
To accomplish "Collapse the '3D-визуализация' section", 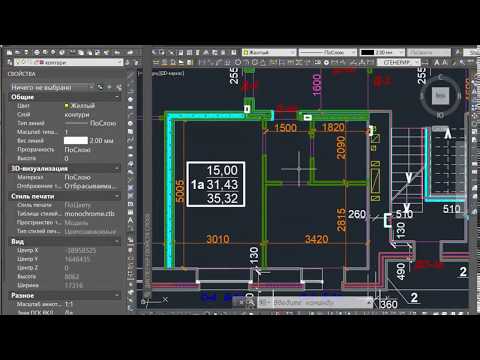I will tap(117, 168).
